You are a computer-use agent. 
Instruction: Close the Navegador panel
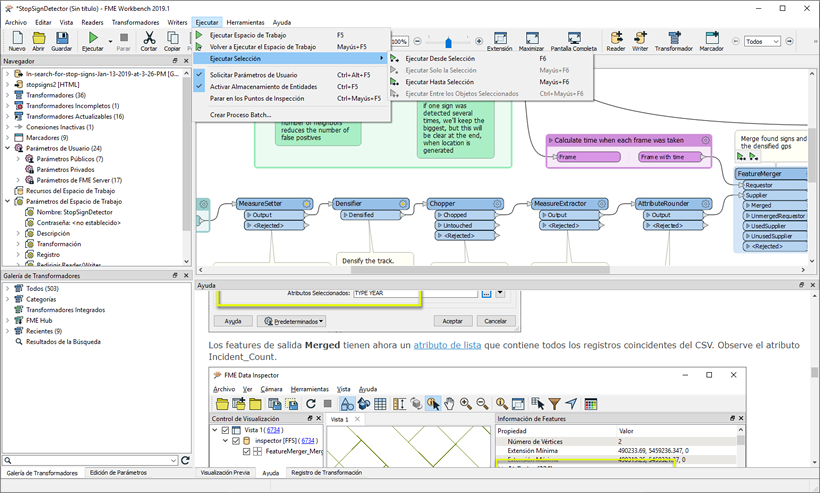(186, 61)
